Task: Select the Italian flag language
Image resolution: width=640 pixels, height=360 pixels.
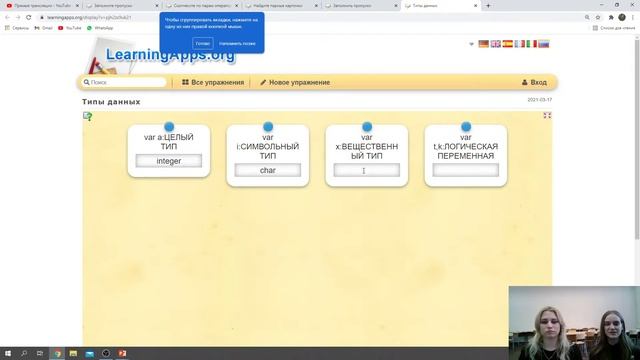Action: [531, 44]
